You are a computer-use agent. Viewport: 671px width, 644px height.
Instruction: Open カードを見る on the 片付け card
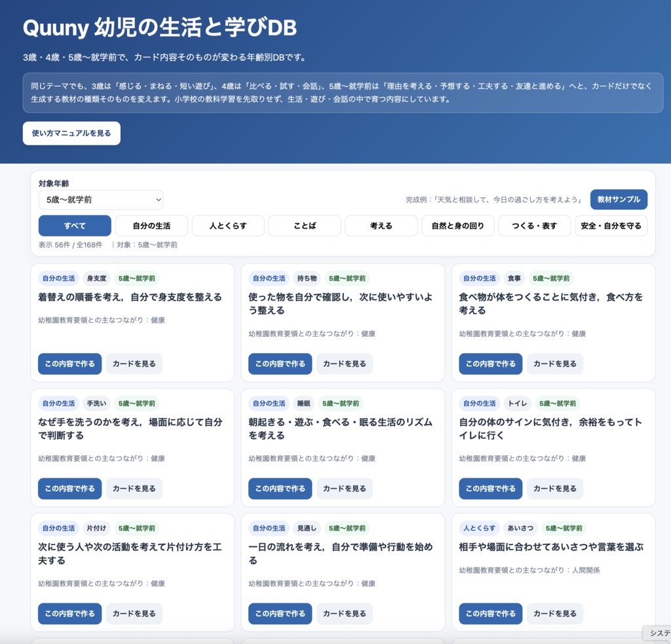134,614
